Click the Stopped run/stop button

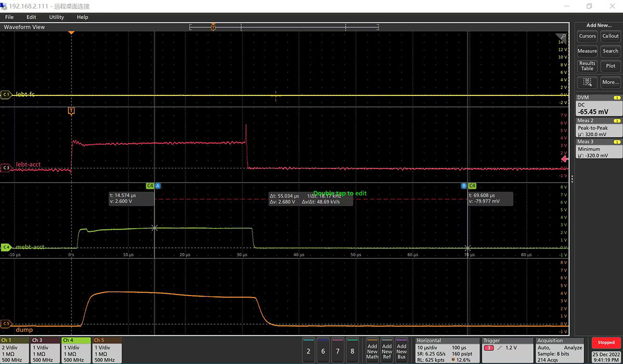point(605,343)
